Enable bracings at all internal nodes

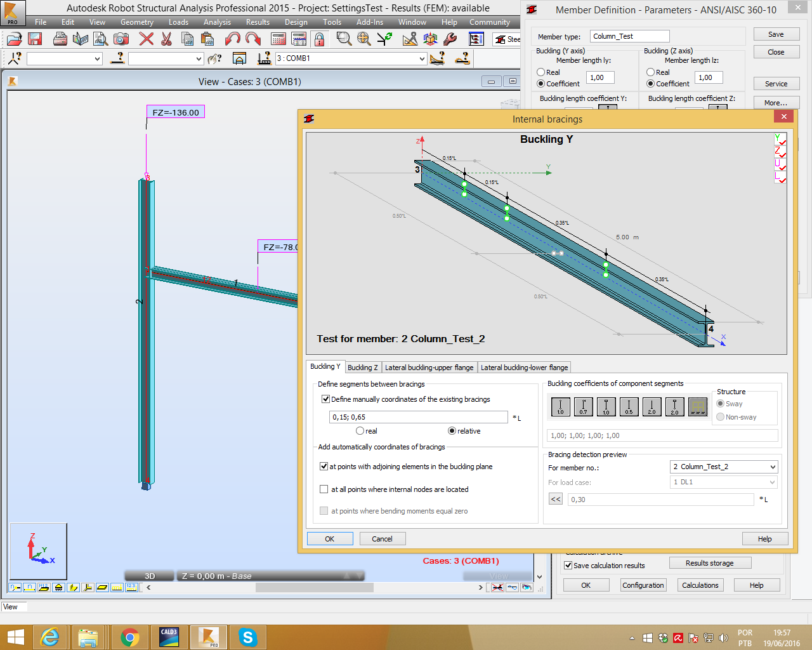(x=324, y=489)
